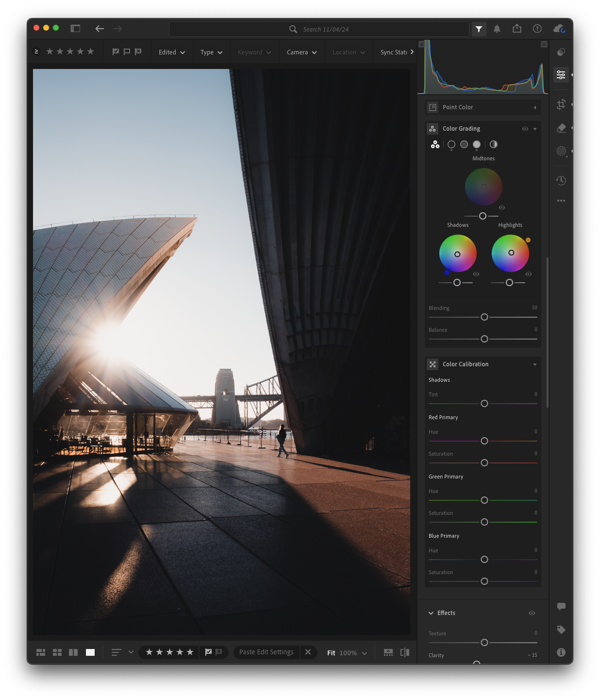
Task: Open the share and export icon
Action: pos(517,29)
